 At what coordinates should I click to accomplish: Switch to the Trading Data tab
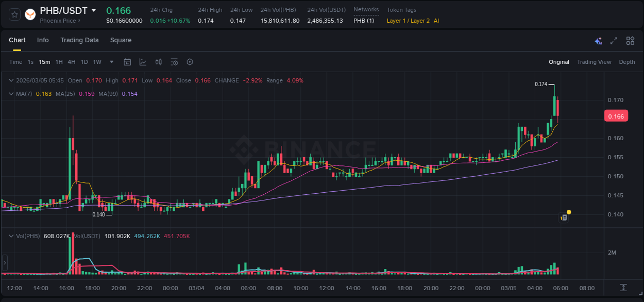79,40
